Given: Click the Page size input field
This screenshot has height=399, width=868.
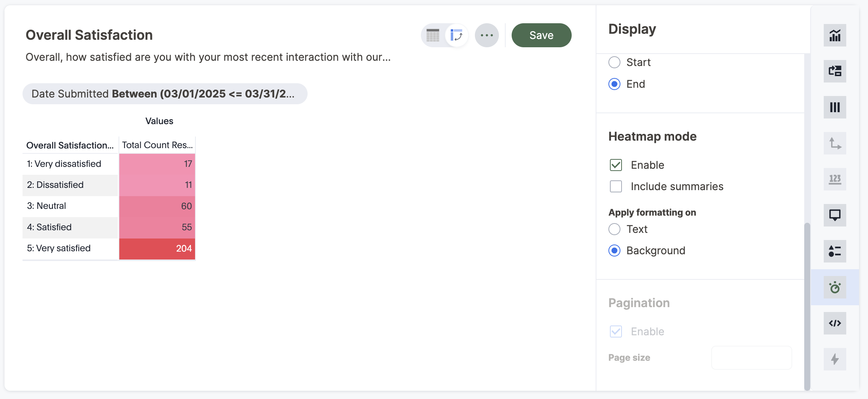Looking at the screenshot, I should pos(752,358).
